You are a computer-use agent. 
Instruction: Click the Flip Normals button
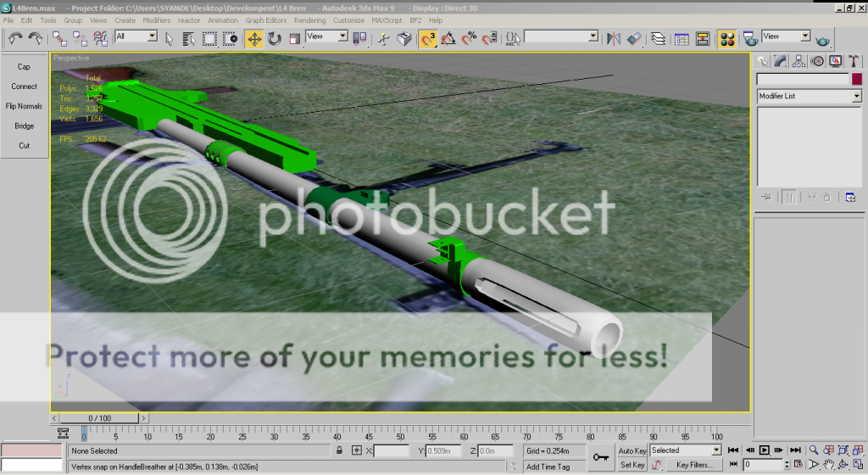(x=24, y=106)
